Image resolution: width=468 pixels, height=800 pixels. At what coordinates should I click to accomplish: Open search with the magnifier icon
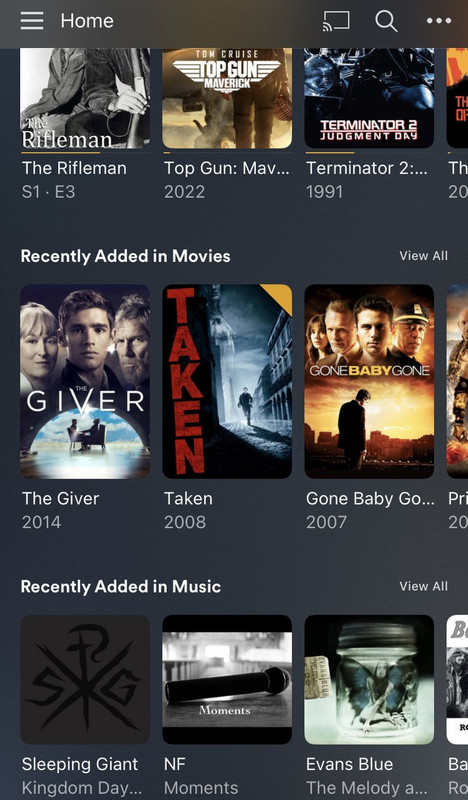click(x=386, y=21)
